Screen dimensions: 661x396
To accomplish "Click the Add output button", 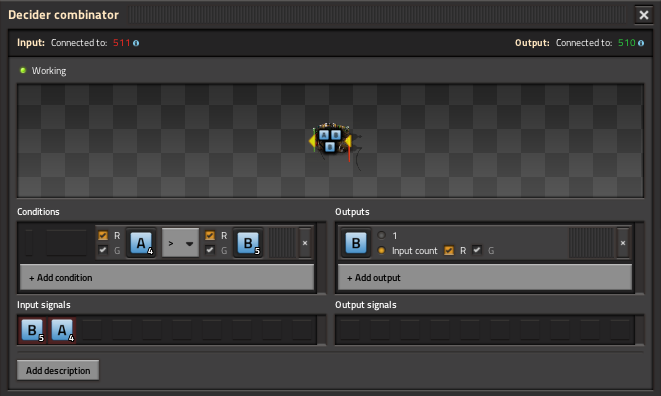I will pos(485,277).
